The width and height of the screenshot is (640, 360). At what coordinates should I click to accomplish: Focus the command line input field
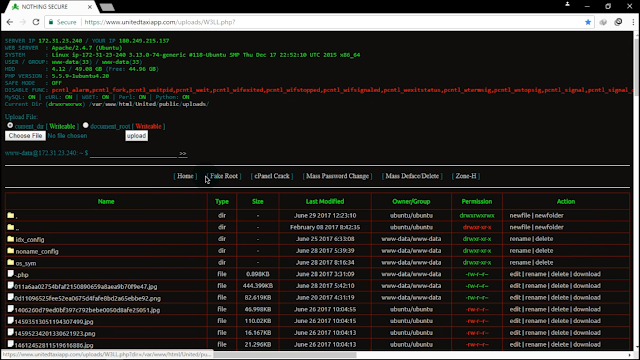(133, 153)
